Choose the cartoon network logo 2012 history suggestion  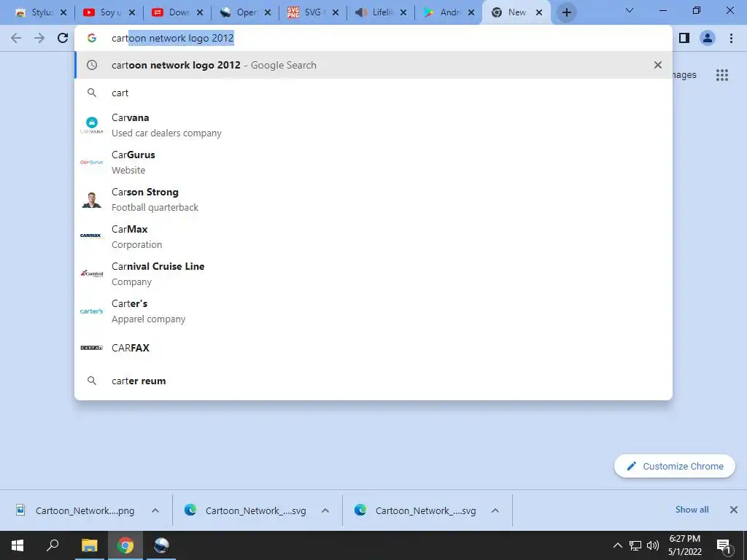[373, 65]
